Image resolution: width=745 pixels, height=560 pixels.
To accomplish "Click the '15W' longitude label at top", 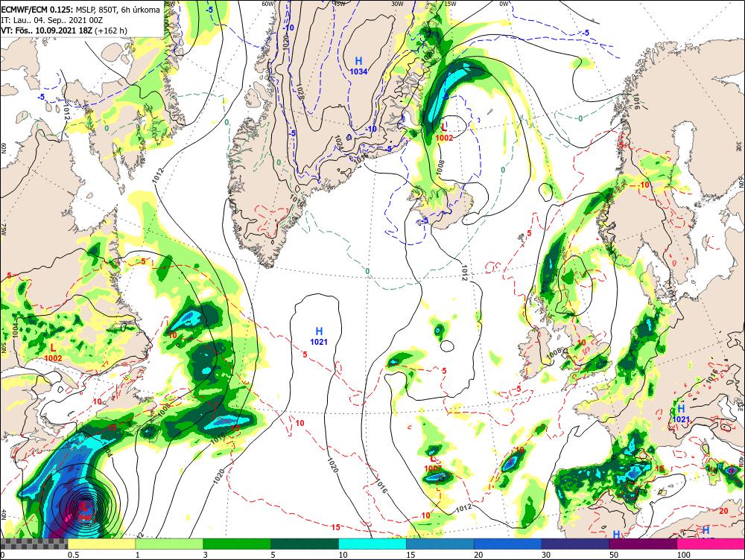I will pos(449,3).
